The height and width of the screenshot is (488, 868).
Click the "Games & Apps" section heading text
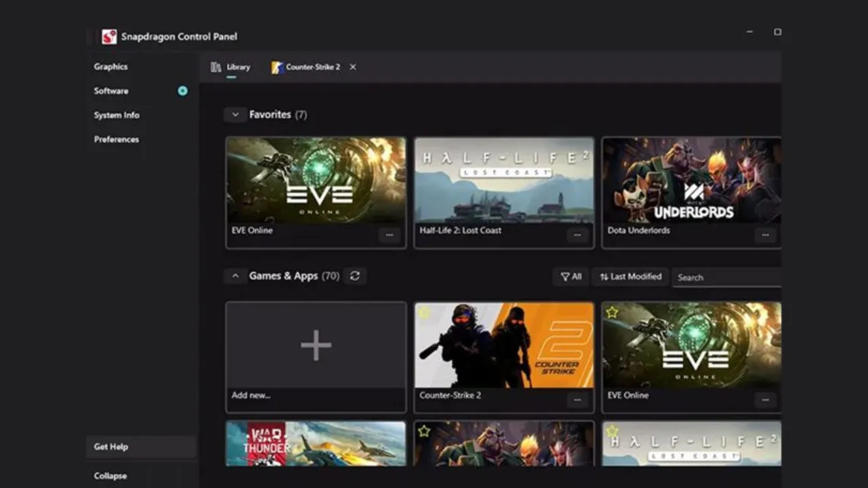pos(283,276)
